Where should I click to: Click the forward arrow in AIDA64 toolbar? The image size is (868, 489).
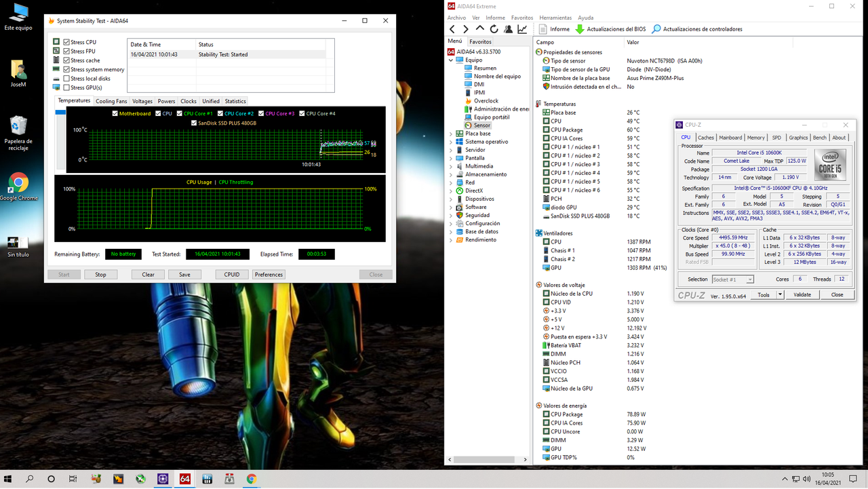tap(466, 29)
